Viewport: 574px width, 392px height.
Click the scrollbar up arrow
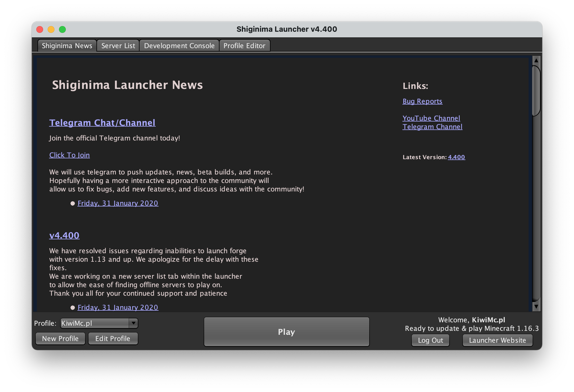click(x=536, y=61)
